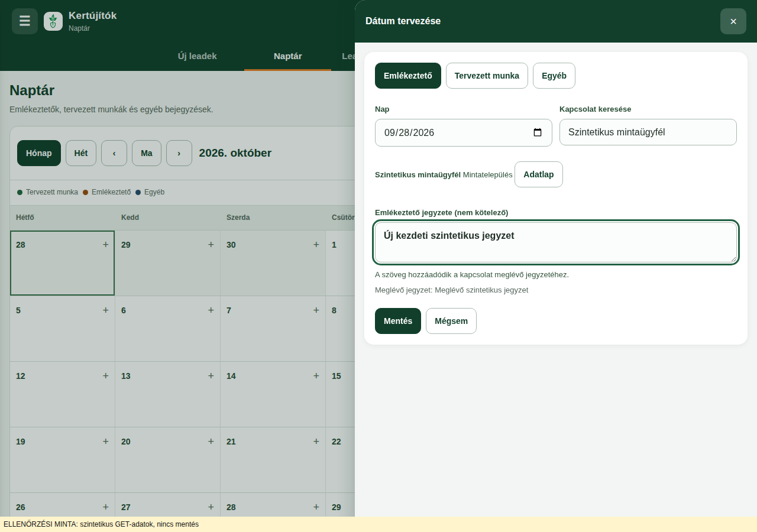
Task: Click the day 15 cell
Action: click(340, 394)
